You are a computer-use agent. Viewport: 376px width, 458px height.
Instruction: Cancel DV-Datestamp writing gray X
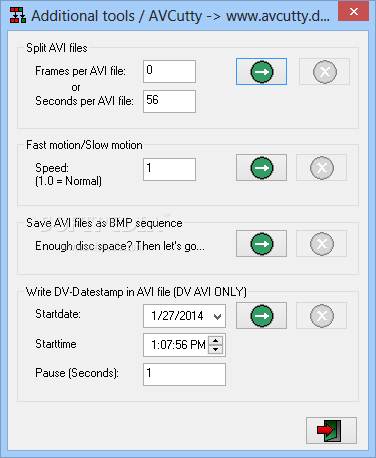point(321,316)
